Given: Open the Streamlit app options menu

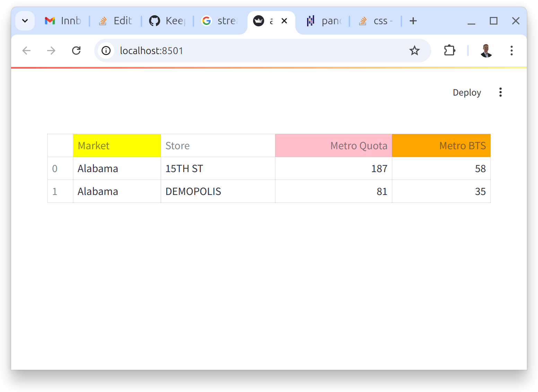Looking at the screenshot, I should pyautogui.click(x=501, y=92).
